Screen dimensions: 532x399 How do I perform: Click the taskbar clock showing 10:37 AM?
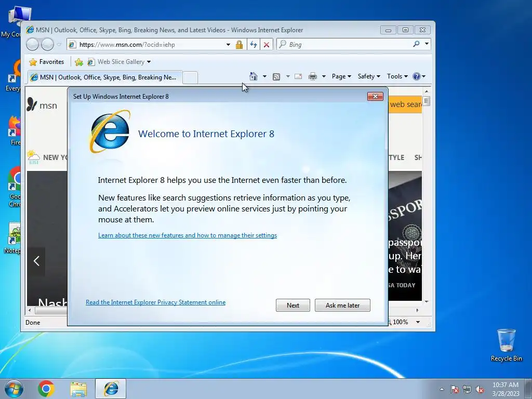point(505,389)
